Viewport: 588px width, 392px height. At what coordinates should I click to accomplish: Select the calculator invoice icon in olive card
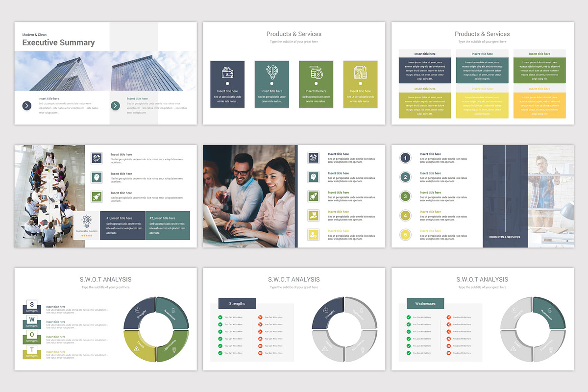click(x=360, y=73)
